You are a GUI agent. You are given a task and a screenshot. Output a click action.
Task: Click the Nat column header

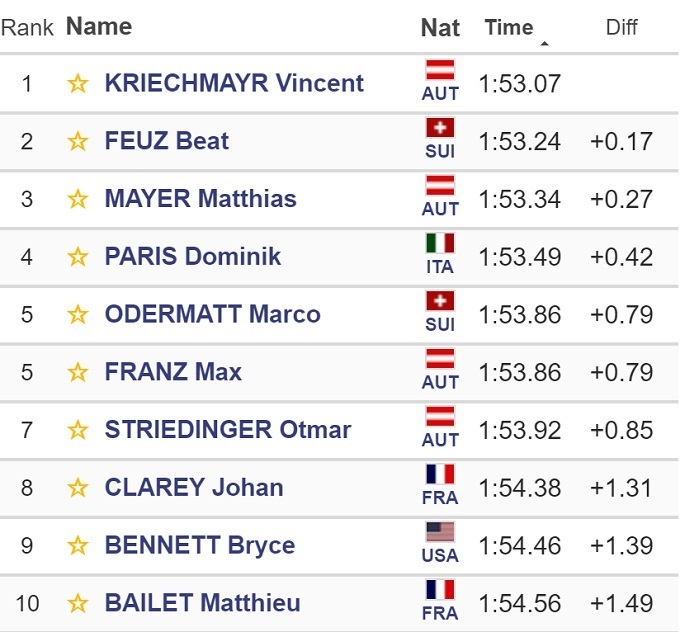440,27
